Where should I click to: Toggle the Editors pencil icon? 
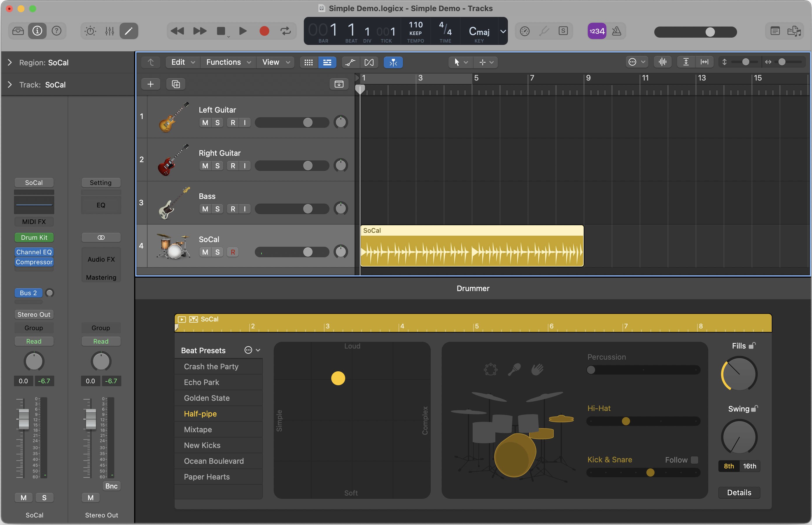(x=129, y=31)
